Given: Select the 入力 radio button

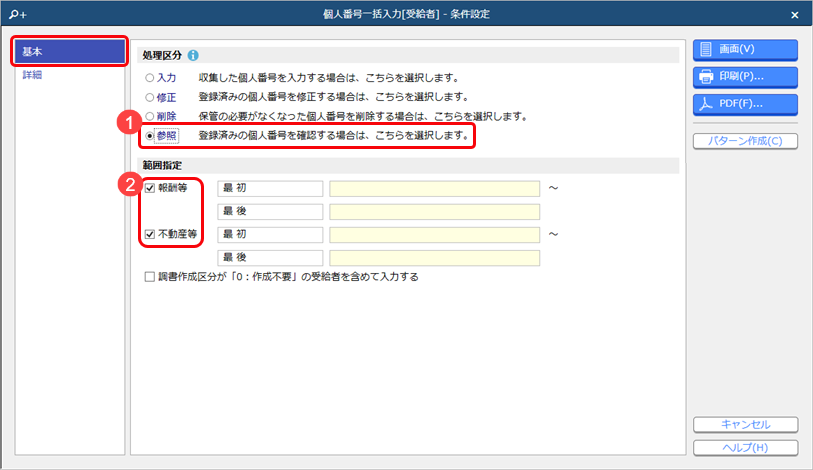Looking at the screenshot, I should tap(150, 78).
